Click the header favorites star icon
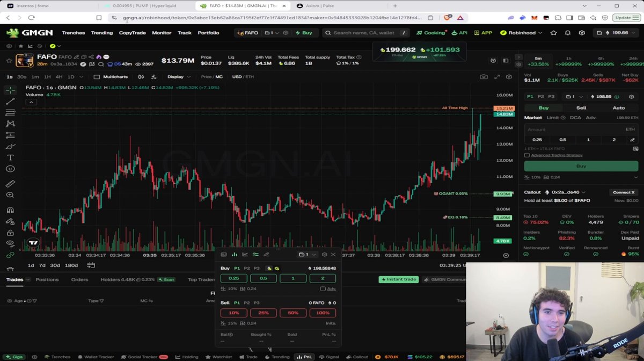 (554, 33)
